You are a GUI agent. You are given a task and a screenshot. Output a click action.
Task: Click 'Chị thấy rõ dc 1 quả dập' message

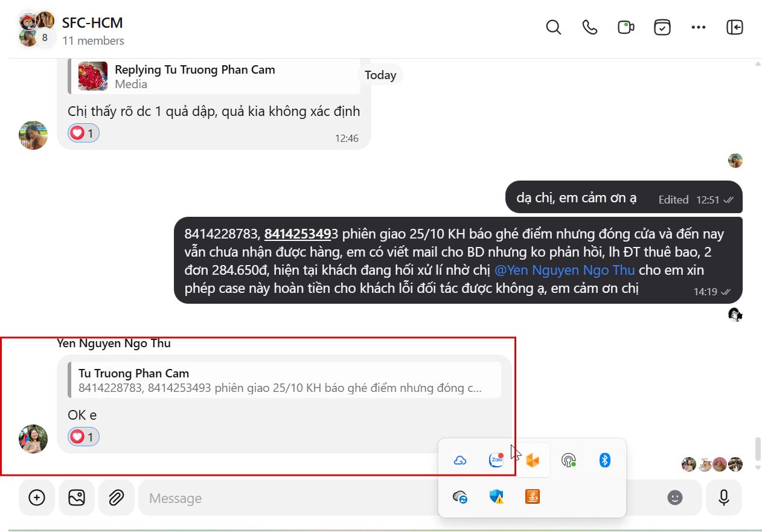pyautogui.click(x=214, y=111)
